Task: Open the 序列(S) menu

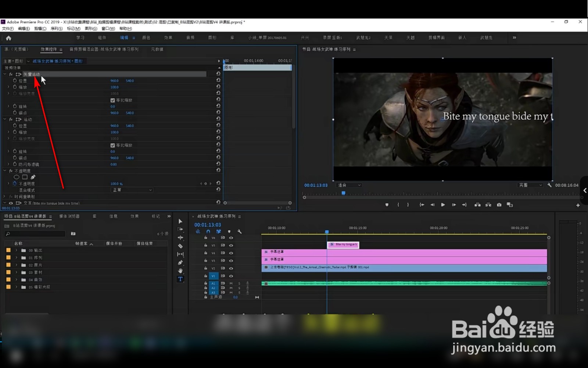Action: point(57,29)
